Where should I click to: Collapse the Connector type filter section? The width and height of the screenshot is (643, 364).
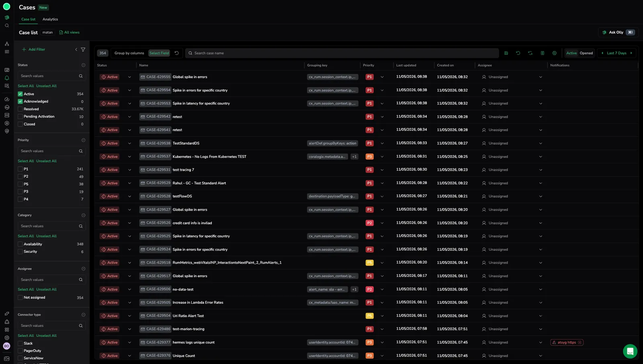coord(83,315)
